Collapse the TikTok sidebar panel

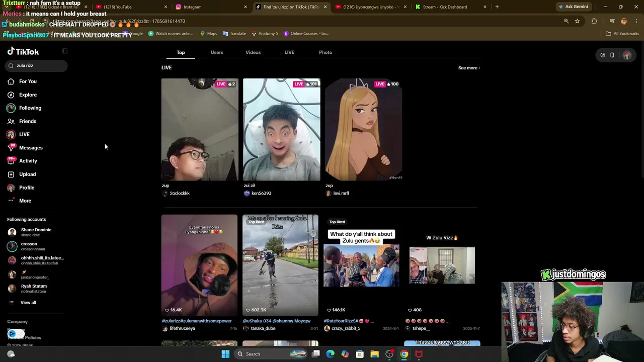[64, 51]
